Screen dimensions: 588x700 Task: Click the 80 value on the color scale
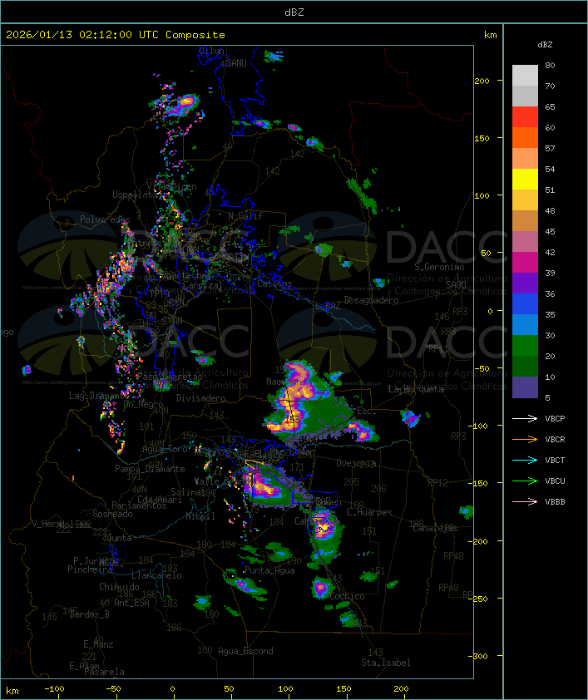click(x=550, y=65)
